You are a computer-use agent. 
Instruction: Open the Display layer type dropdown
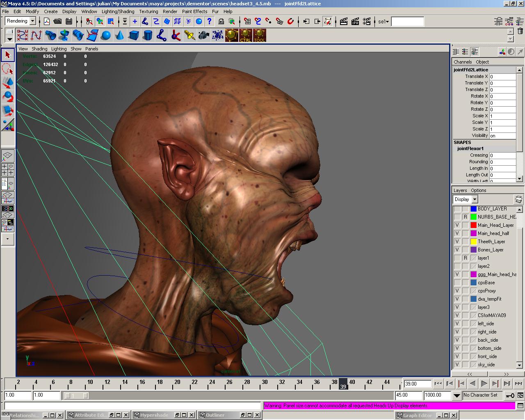475,199
